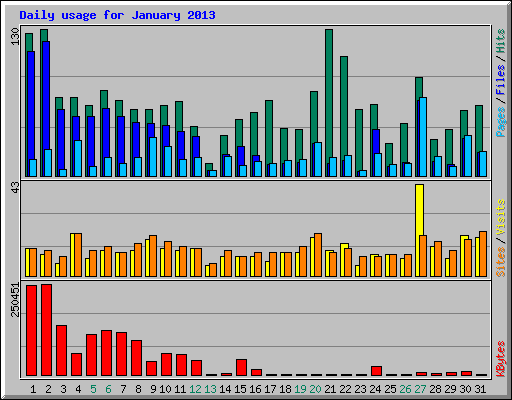Click green day 19 label

coord(300,389)
